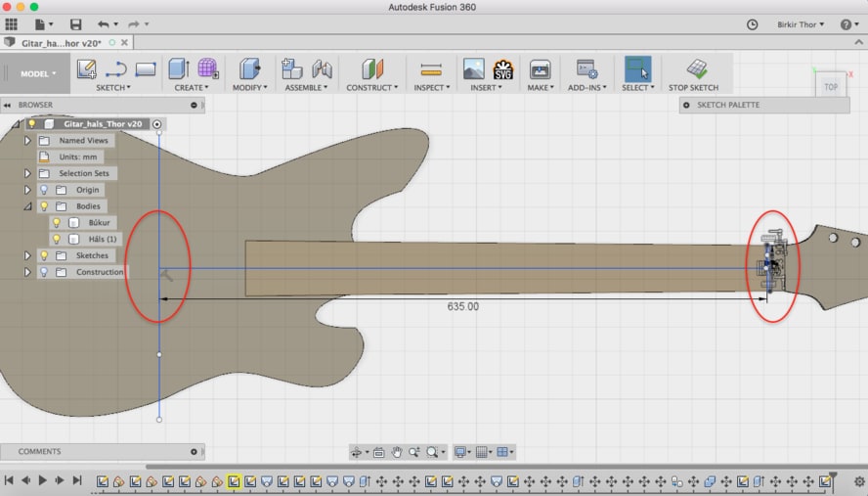Click the Measure inspect icon
868x496 pixels.
click(431, 69)
